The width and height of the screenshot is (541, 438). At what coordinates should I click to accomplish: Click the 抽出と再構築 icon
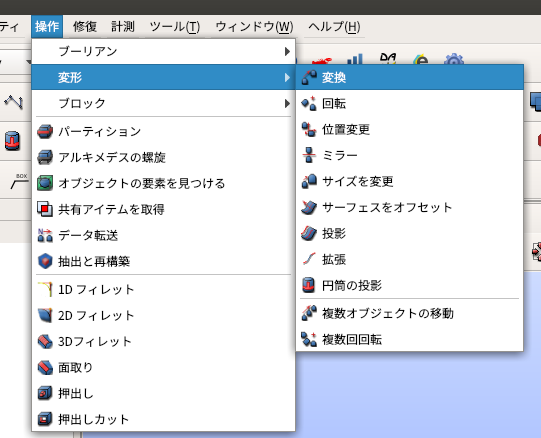pyautogui.click(x=45, y=261)
